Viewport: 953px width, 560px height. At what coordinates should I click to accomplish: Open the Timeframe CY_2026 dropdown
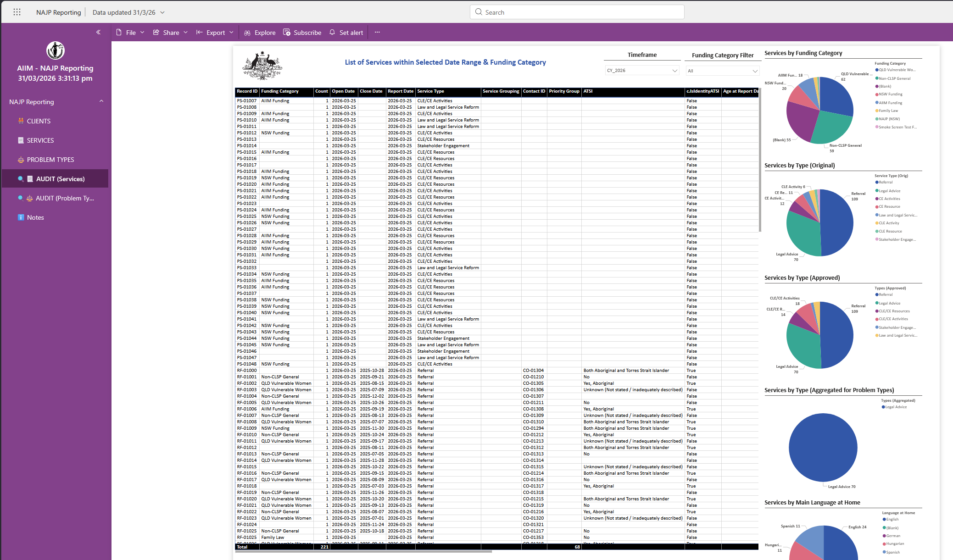pyautogui.click(x=641, y=71)
